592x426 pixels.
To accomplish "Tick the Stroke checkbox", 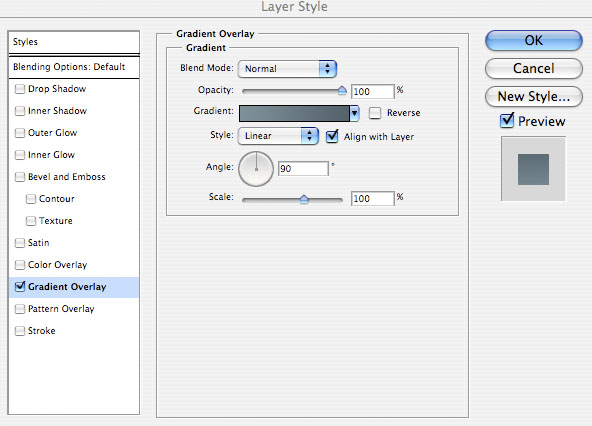I will (x=20, y=331).
